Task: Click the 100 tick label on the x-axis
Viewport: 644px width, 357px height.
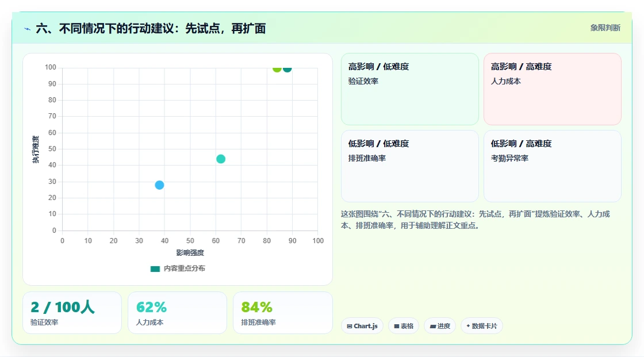Action: click(x=318, y=241)
